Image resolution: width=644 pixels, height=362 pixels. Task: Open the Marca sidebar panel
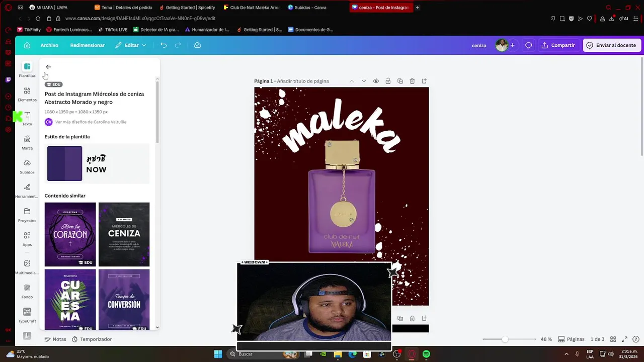coord(27,143)
